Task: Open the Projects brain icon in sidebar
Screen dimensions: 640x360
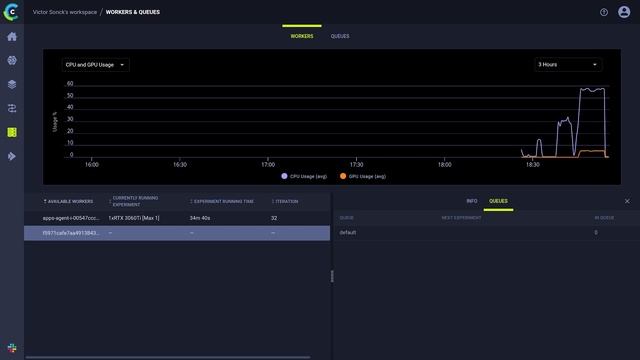Action: coord(12,60)
